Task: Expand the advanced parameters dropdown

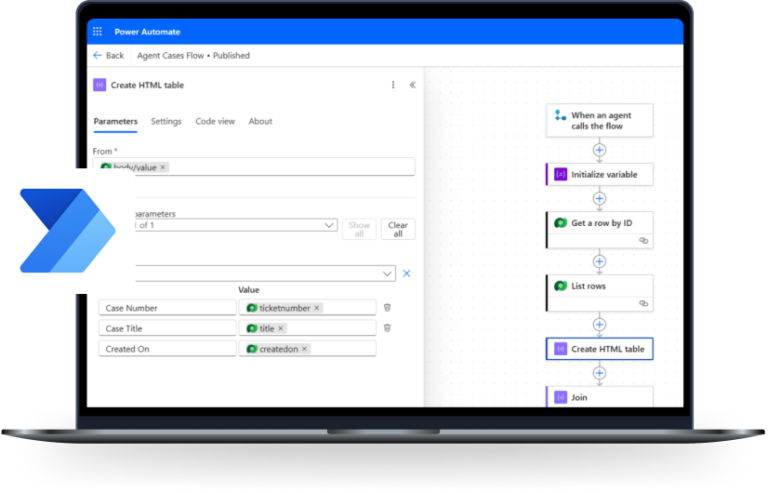Action: pos(330,226)
